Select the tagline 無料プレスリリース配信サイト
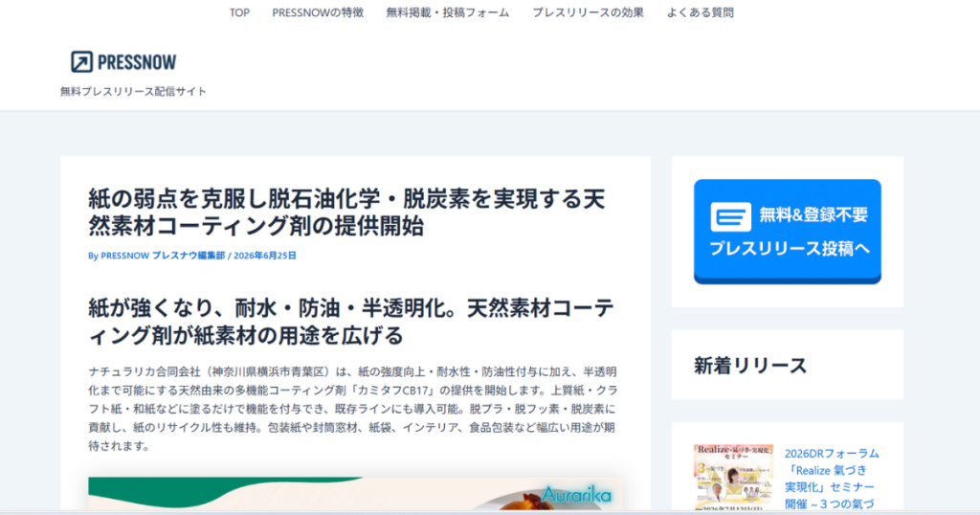This screenshot has width=980, height=515. click(133, 91)
